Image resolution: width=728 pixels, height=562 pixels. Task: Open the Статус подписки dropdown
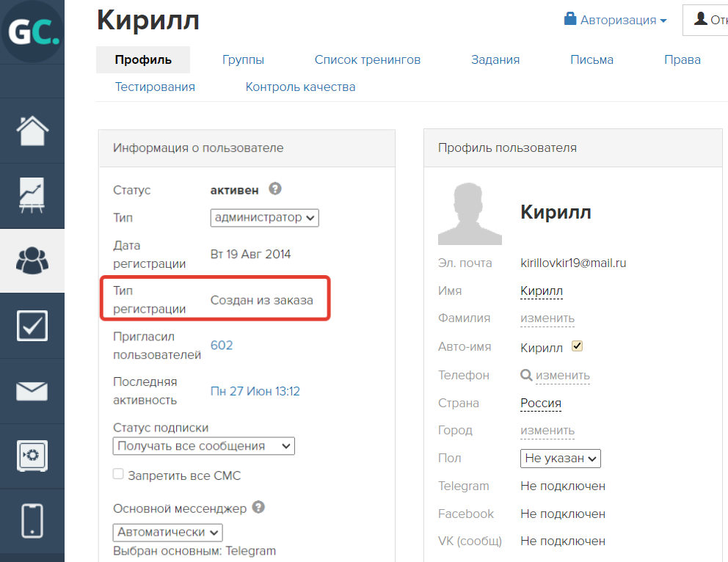coord(204,446)
